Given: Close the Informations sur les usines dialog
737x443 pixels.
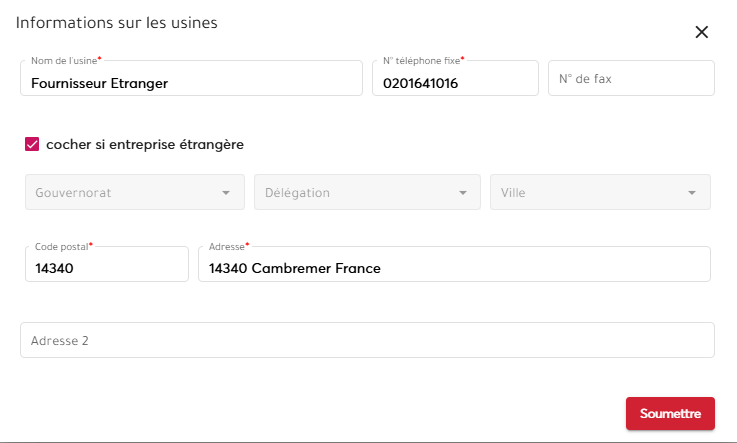Looking at the screenshot, I should coord(702,32).
